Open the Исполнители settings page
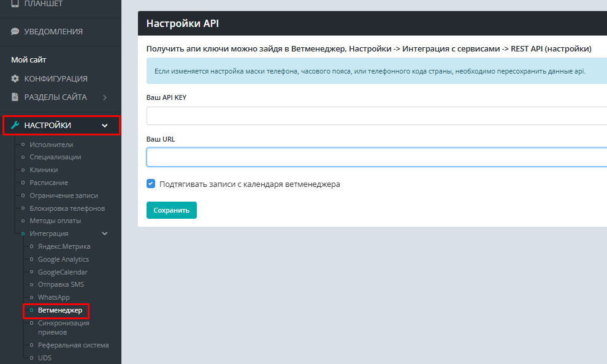Viewport: 607px width, 364px height. click(51, 145)
